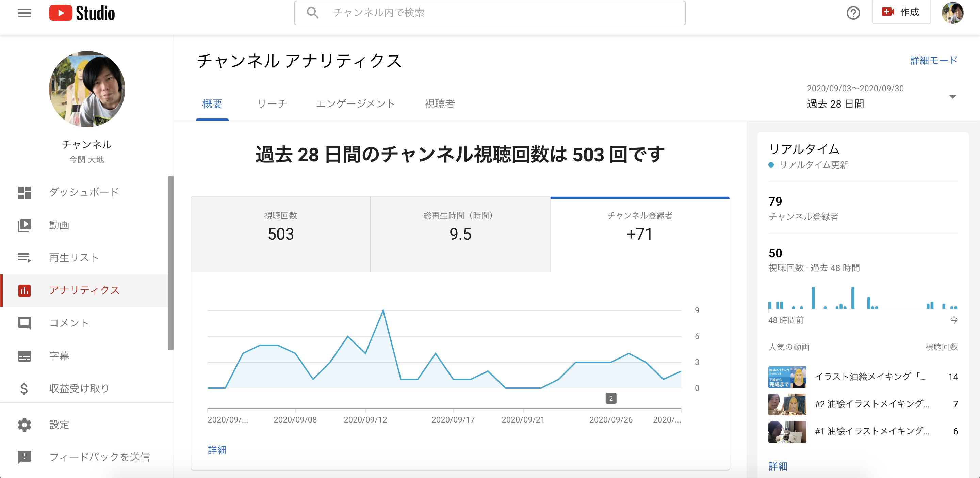
Task: Click the 人気の動画 column header
Action: click(789, 347)
